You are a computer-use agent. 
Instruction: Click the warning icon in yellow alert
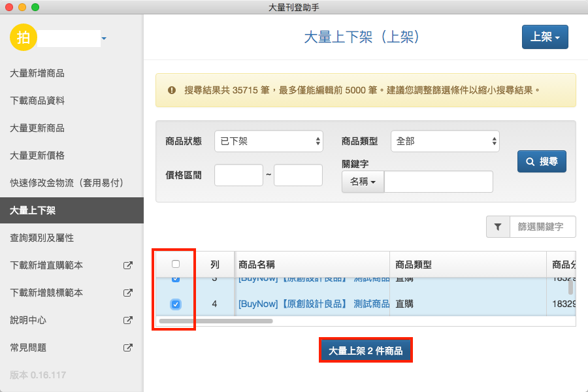point(172,90)
